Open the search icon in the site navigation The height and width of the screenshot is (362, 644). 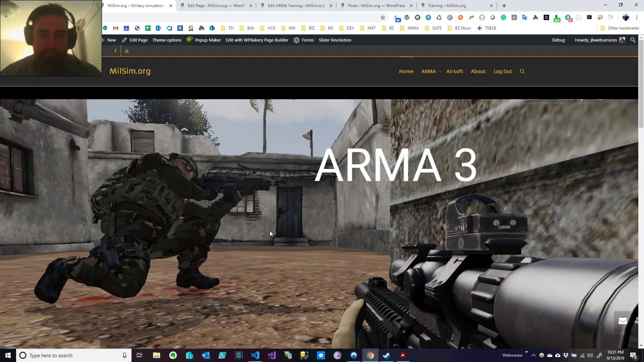tap(522, 71)
